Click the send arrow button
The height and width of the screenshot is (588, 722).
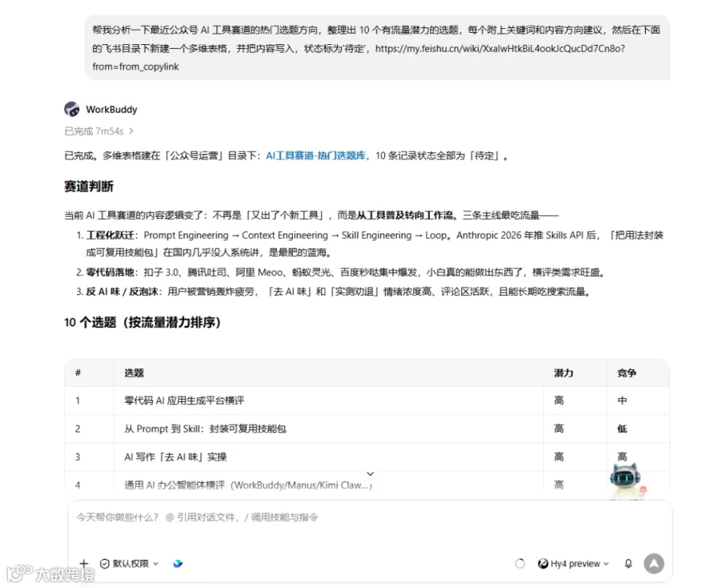[654, 564]
